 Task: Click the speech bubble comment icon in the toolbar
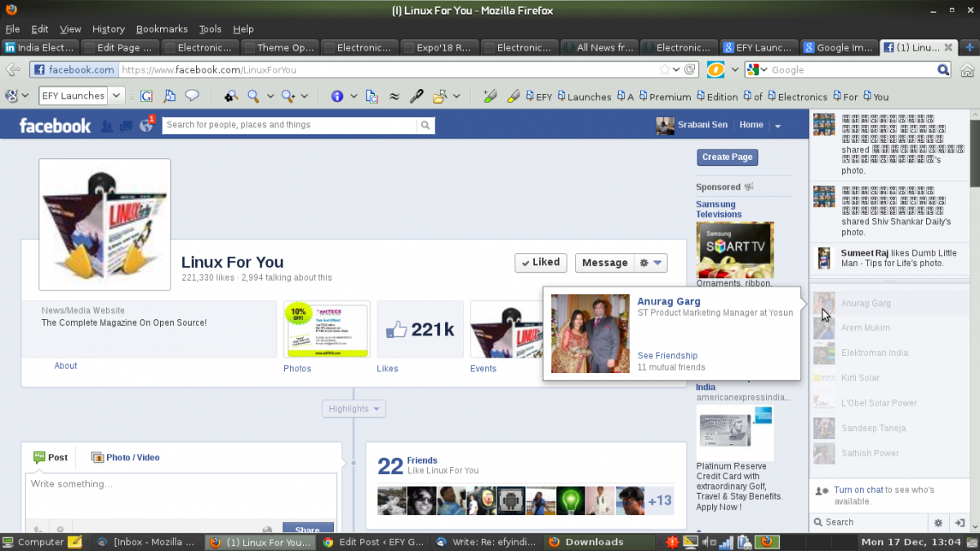point(191,96)
